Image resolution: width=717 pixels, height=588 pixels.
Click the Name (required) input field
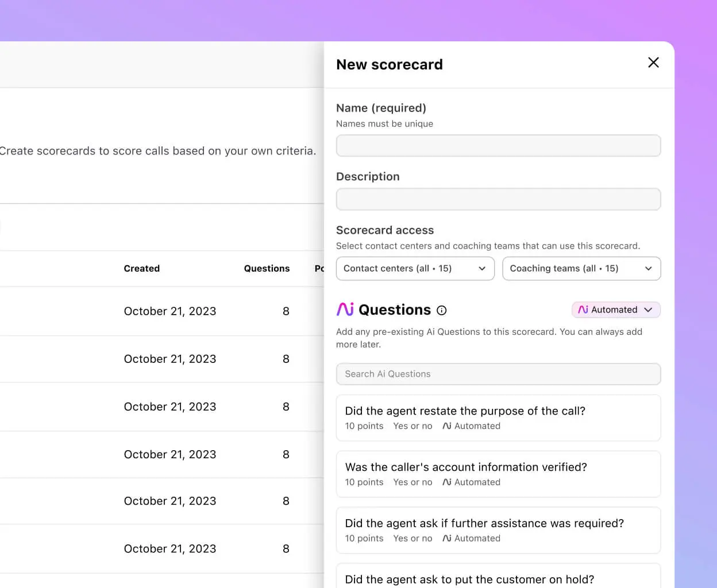(x=498, y=146)
